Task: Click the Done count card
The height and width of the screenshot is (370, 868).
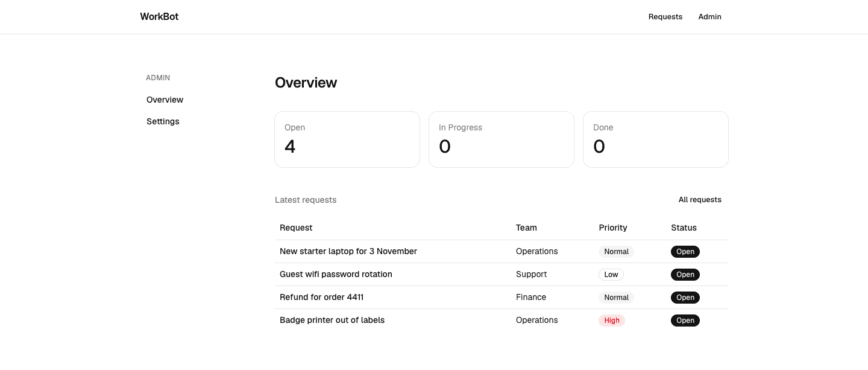Action: pos(656,139)
